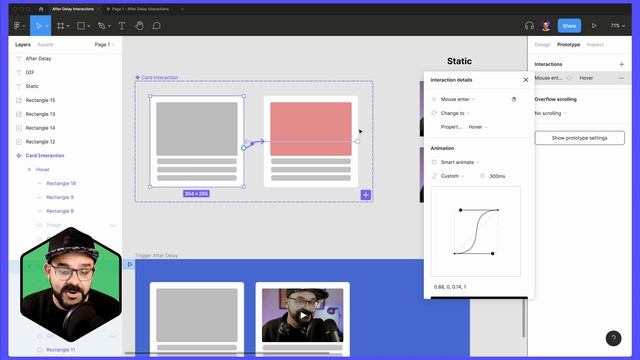
Task: Open the Figma main menu icon
Action: coord(17,26)
